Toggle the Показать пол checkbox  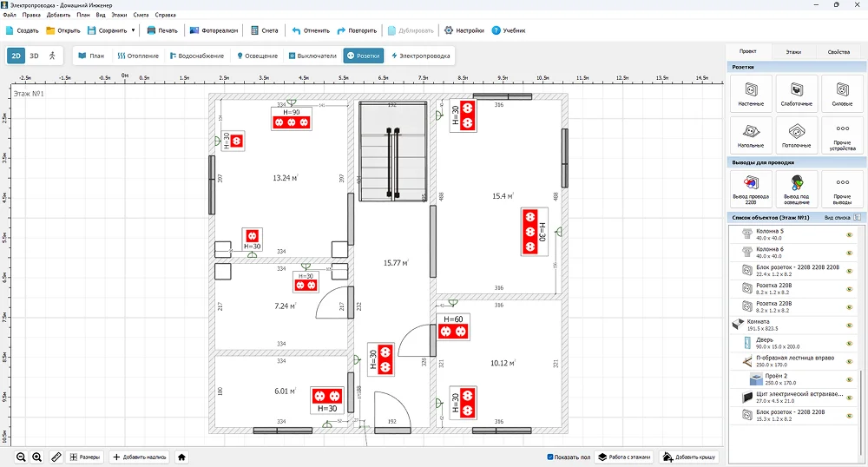pos(550,457)
